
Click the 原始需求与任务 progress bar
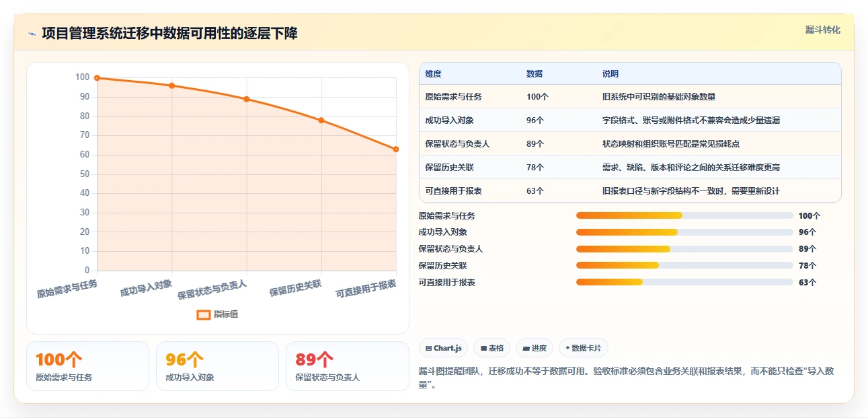(x=684, y=215)
